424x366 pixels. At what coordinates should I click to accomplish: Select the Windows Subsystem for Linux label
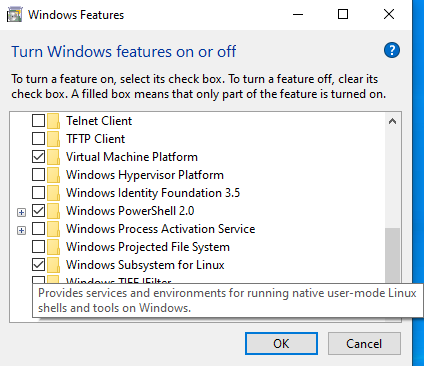(x=145, y=265)
